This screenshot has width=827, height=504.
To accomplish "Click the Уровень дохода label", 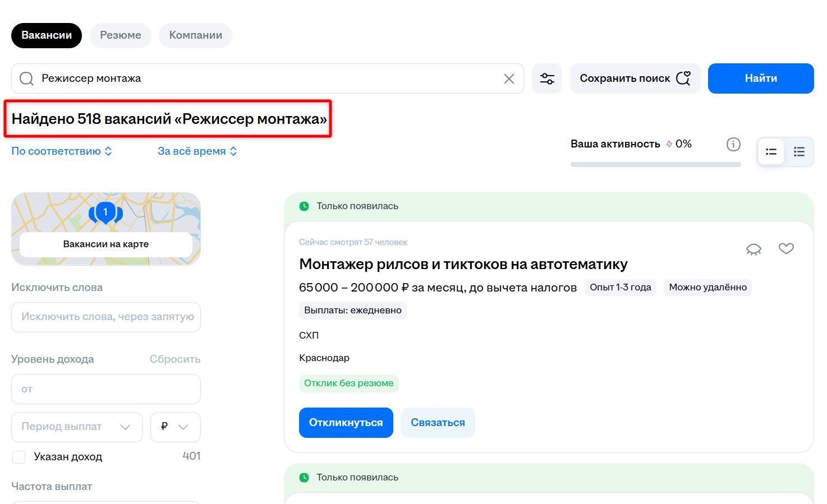I will pyautogui.click(x=53, y=359).
